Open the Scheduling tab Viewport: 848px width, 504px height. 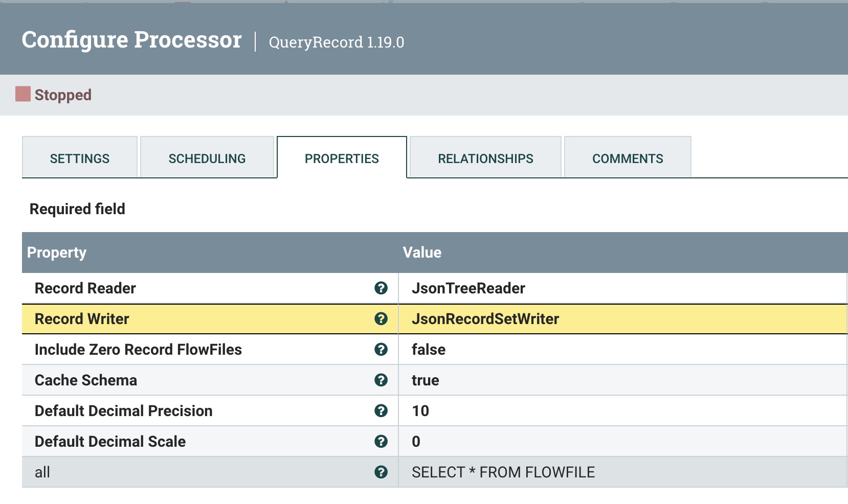[207, 157]
